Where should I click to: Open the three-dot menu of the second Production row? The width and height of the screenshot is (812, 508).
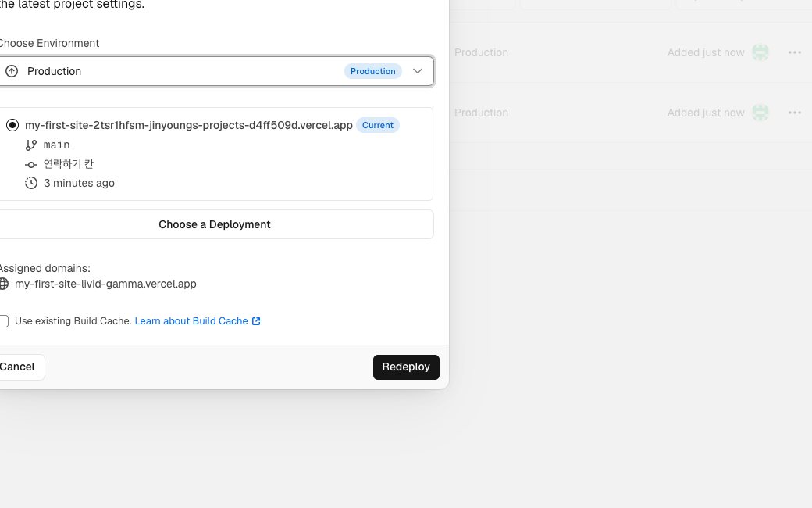795,113
